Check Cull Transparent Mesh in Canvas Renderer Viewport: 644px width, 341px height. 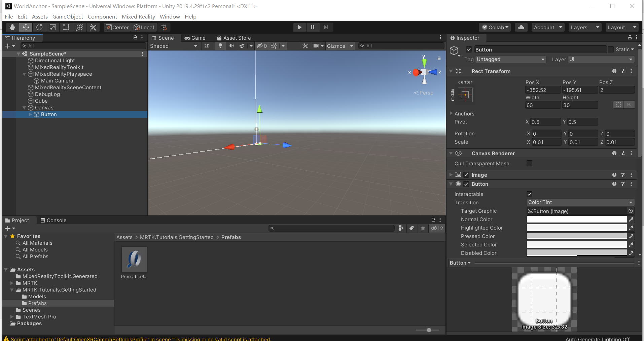tap(529, 164)
